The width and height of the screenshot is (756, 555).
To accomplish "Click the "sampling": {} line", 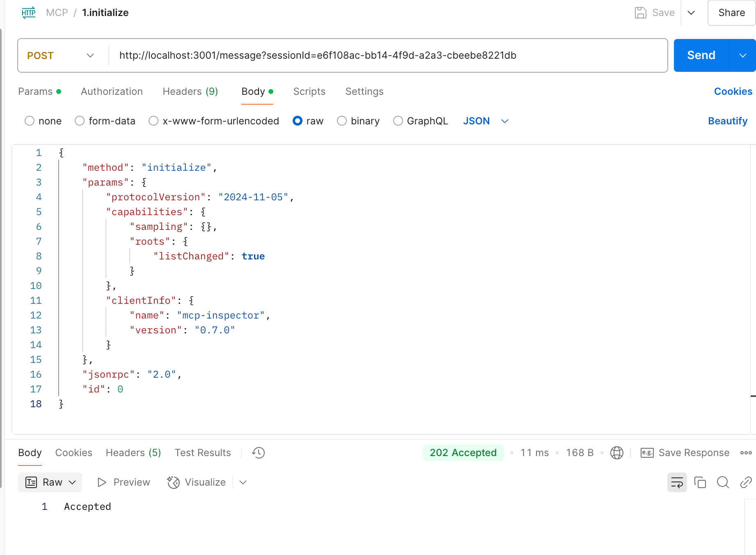I will pos(173,227).
